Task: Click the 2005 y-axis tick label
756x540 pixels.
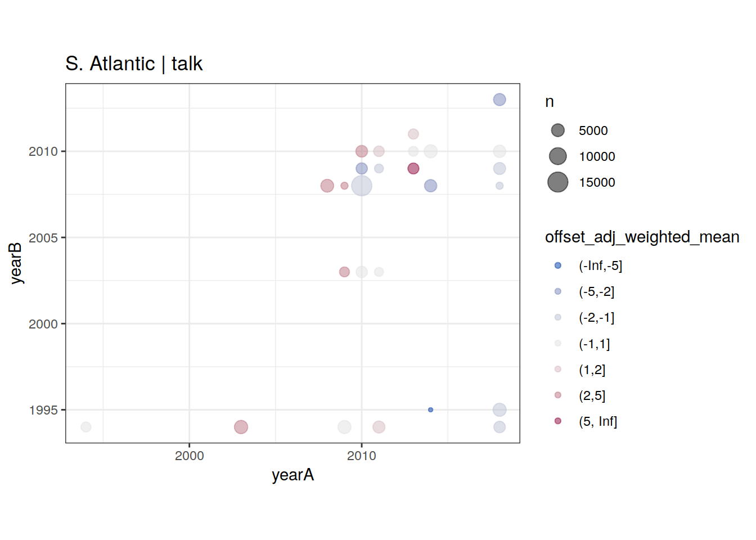Action: click(43, 238)
